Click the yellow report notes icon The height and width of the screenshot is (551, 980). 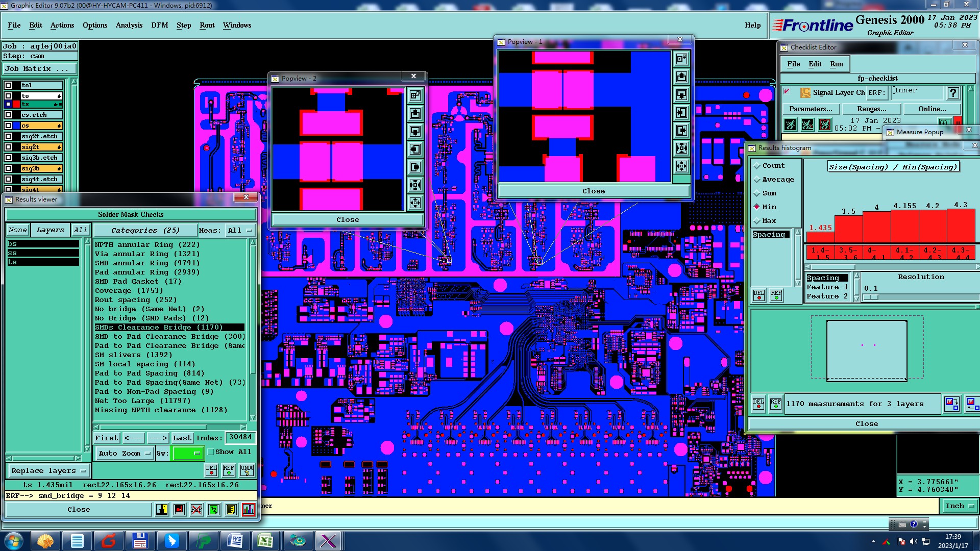[x=231, y=510]
